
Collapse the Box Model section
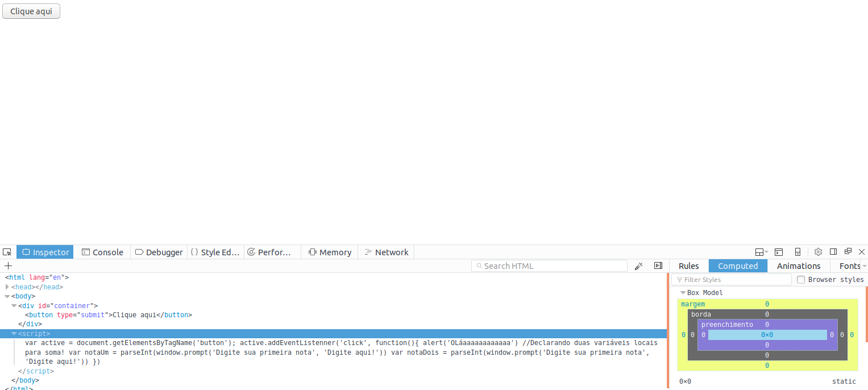683,293
